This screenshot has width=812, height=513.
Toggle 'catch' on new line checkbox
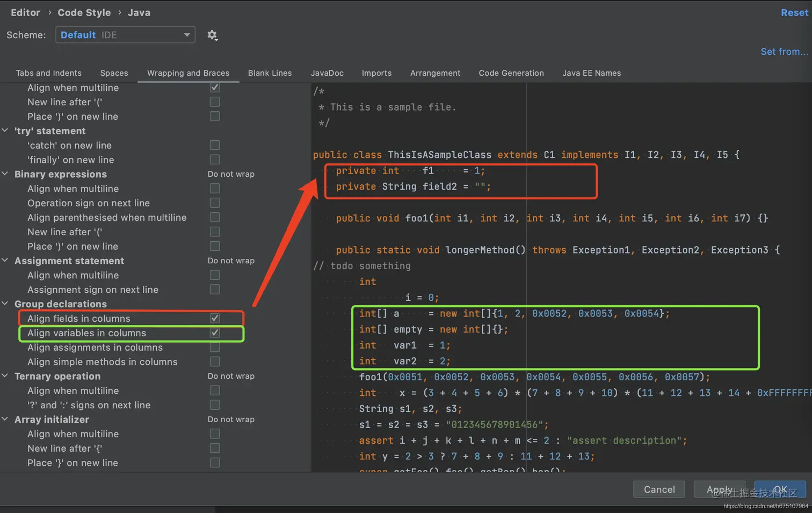215,145
